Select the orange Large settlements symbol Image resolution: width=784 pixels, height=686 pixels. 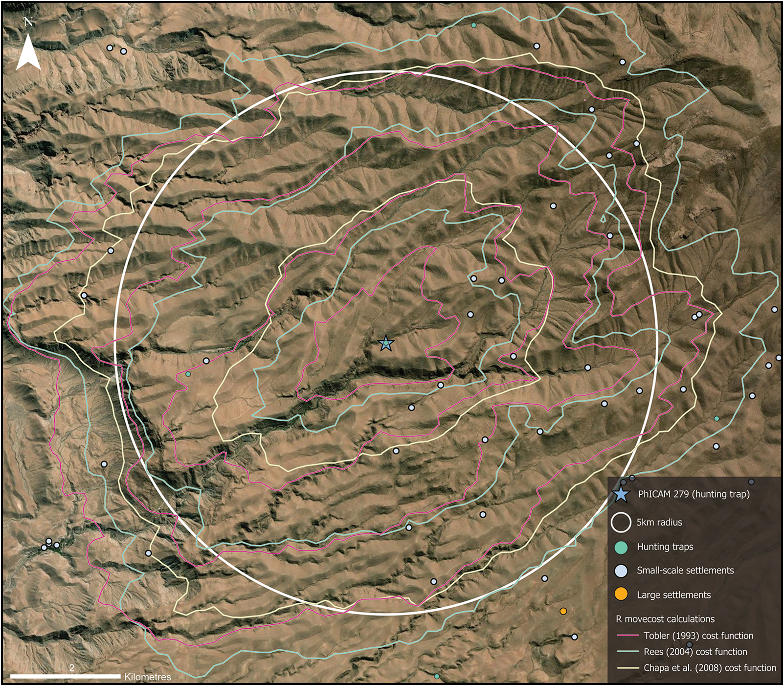(620, 594)
